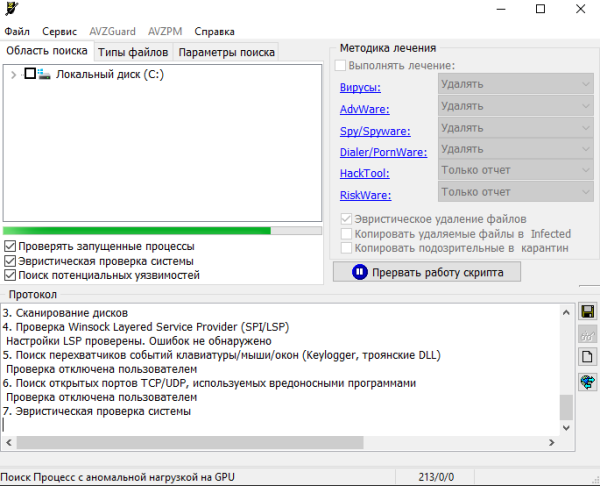Open the Справка menu
This screenshot has width=600, height=486.
click(x=214, y=31)
